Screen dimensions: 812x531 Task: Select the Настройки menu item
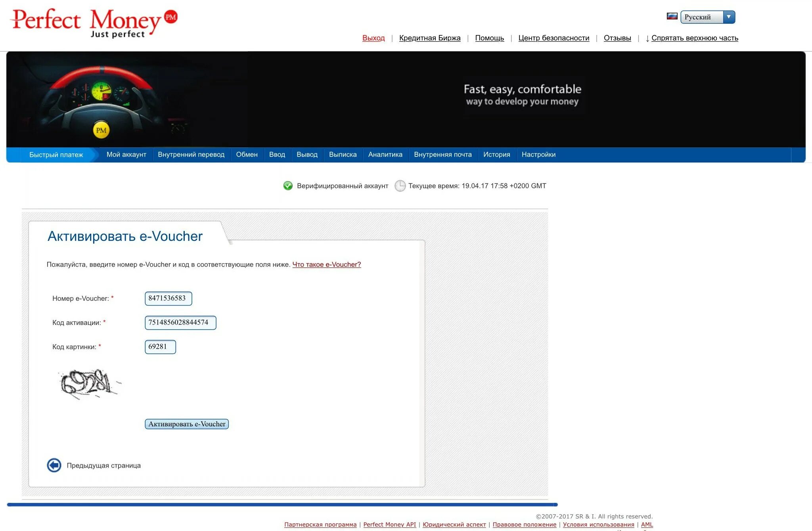(538, 155)
